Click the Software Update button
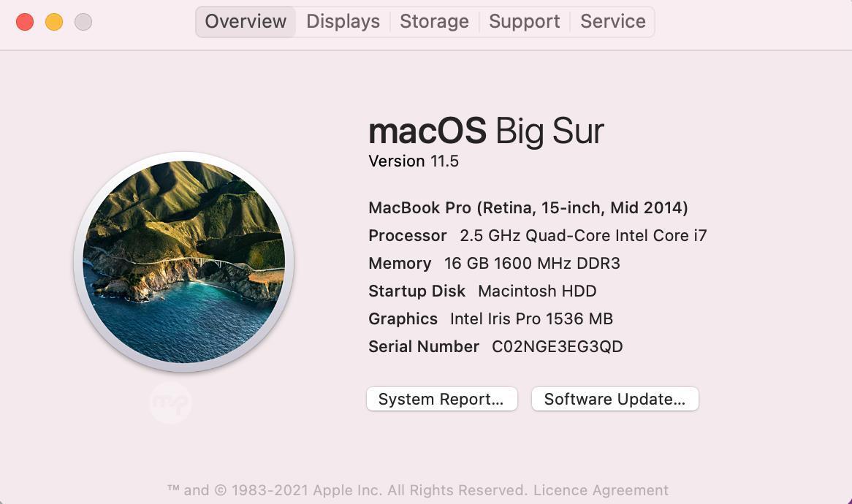 (x=615, y=399)
